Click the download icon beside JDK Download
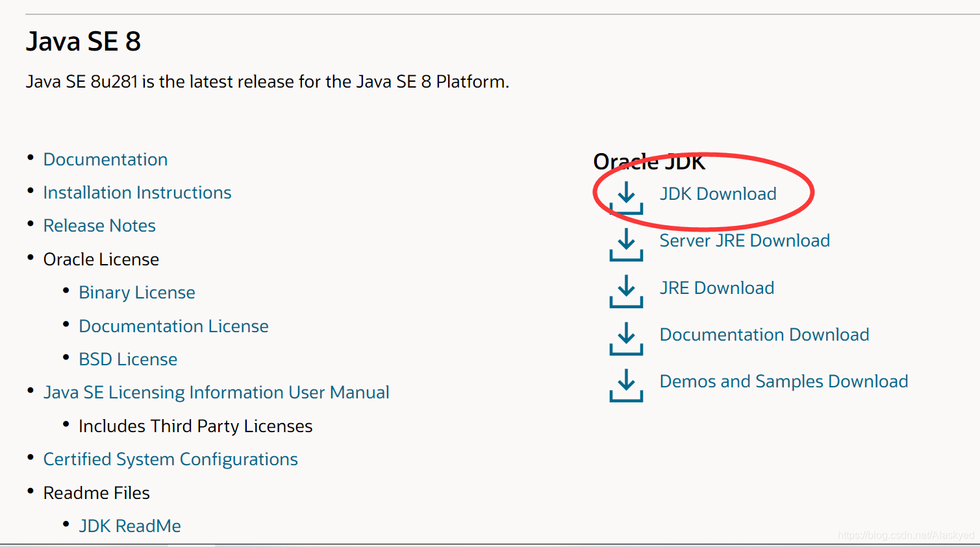Image resolution: width=980 pixels, height=547 pixels. pos(626,198)
